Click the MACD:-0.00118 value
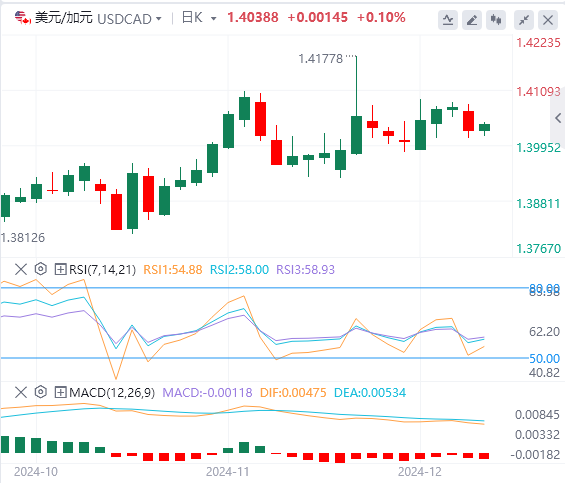The image size is (565, 483). [207, 393]
